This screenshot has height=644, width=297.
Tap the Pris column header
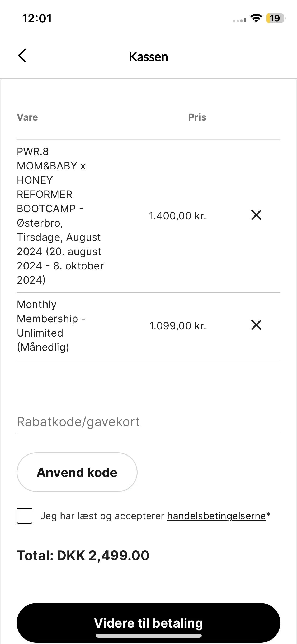(197, 117)
